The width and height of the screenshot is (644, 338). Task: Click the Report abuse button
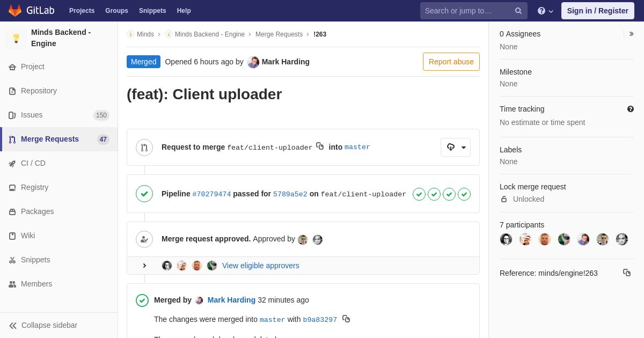point(451,62)
